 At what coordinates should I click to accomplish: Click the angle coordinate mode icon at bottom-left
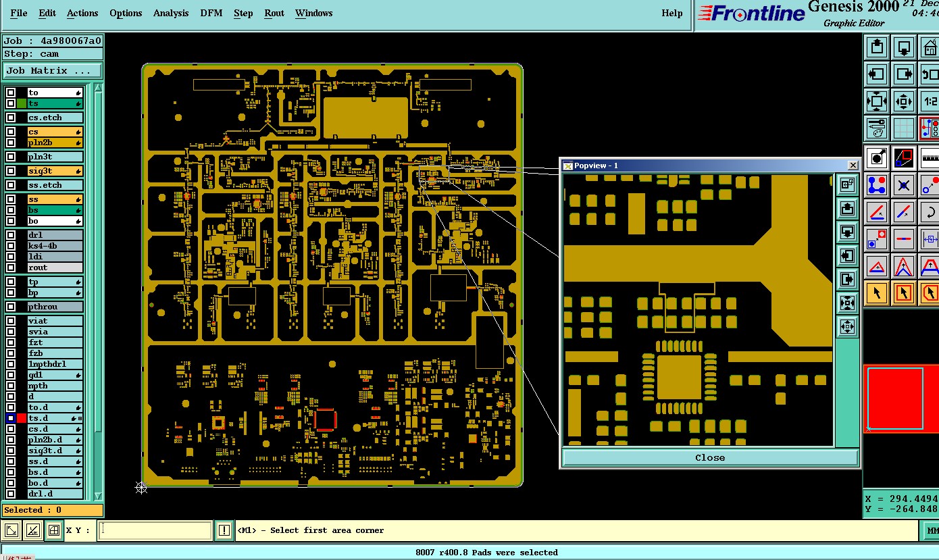[33, 531]
